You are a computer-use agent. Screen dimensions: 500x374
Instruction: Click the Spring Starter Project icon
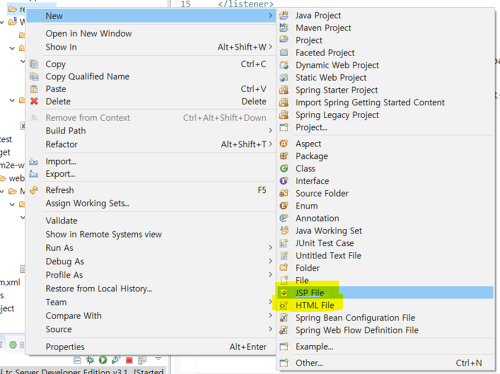point(284,90)
